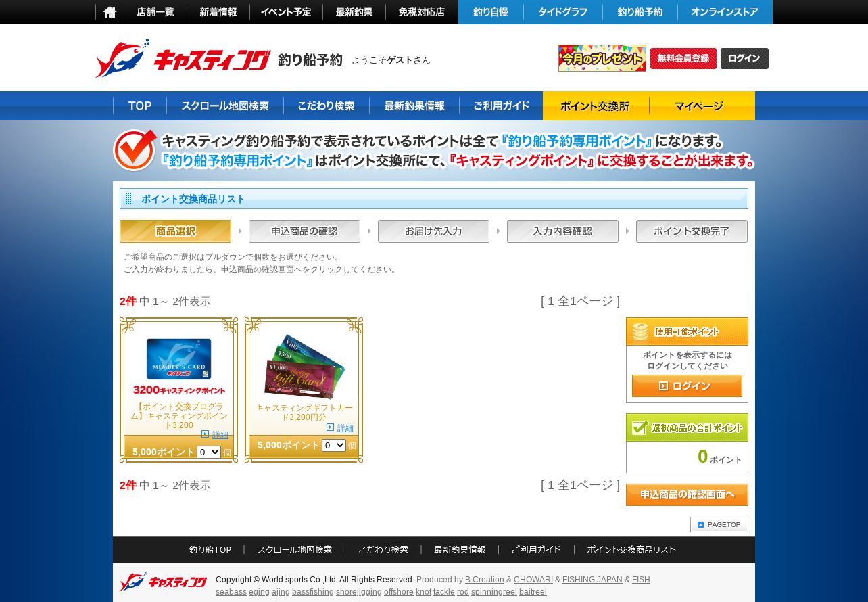This screenshot has height=602, width=868.
Task: Click the eging tag link
Action: pos(259,592)
